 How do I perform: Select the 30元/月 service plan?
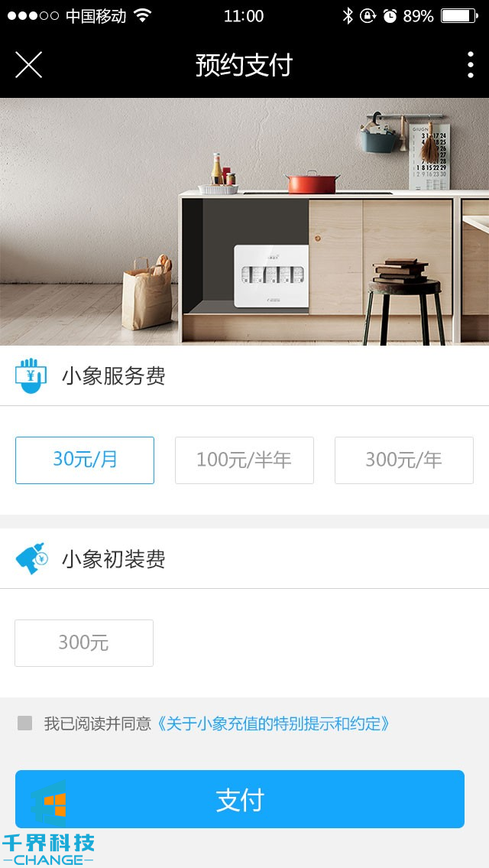85,460
